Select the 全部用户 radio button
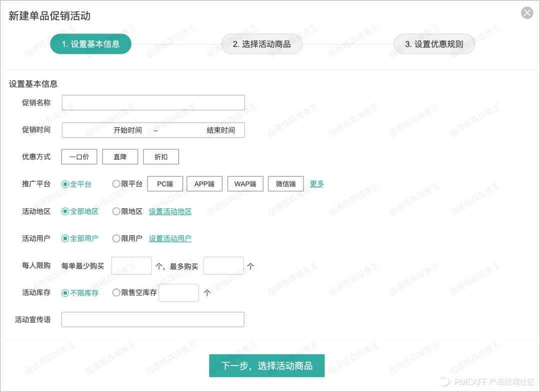 [65, 238]
